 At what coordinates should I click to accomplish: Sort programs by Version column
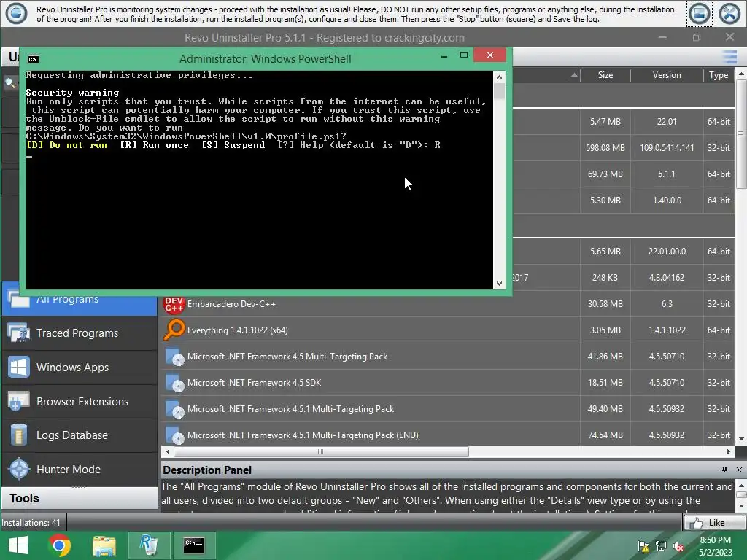pos(667,75)
